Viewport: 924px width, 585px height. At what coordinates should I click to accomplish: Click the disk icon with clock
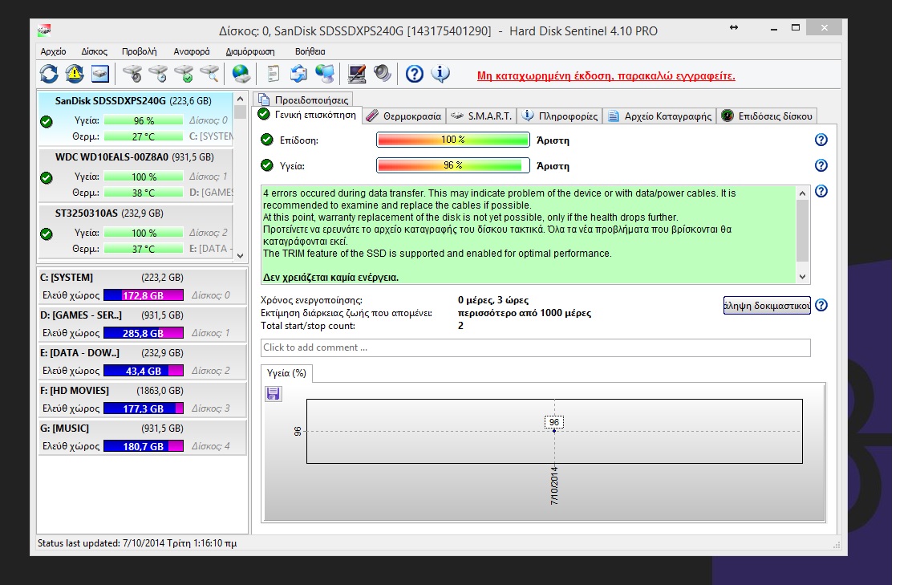[158, 74]
